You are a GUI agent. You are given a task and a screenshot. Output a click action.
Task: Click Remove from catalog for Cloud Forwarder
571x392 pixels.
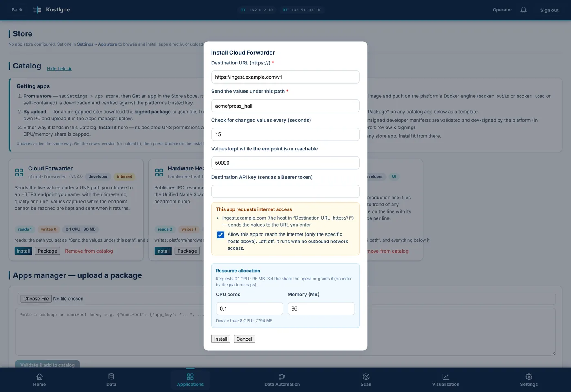(89, 251)
